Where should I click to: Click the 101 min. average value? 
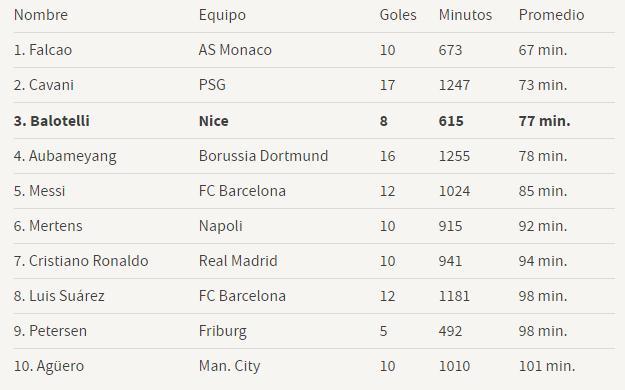(547, 366)
